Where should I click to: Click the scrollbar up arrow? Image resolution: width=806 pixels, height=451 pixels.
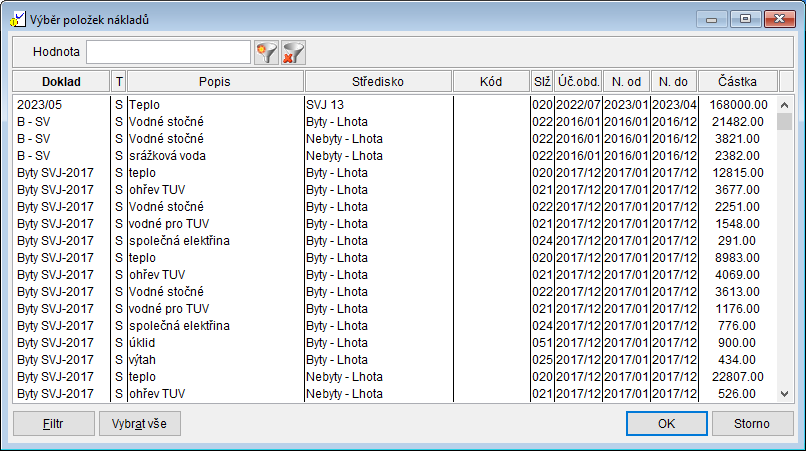(786, 104)
